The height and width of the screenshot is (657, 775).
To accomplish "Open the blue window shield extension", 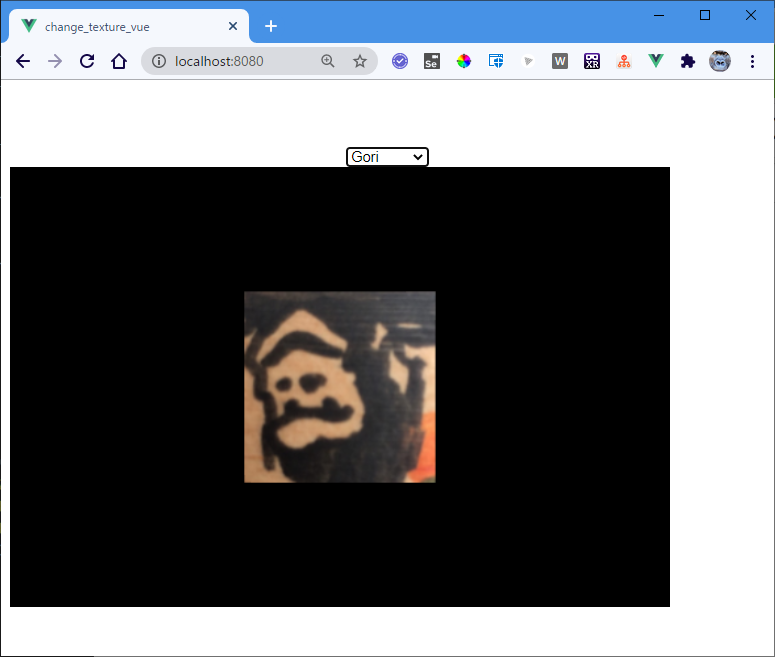I will pos(496,61).
